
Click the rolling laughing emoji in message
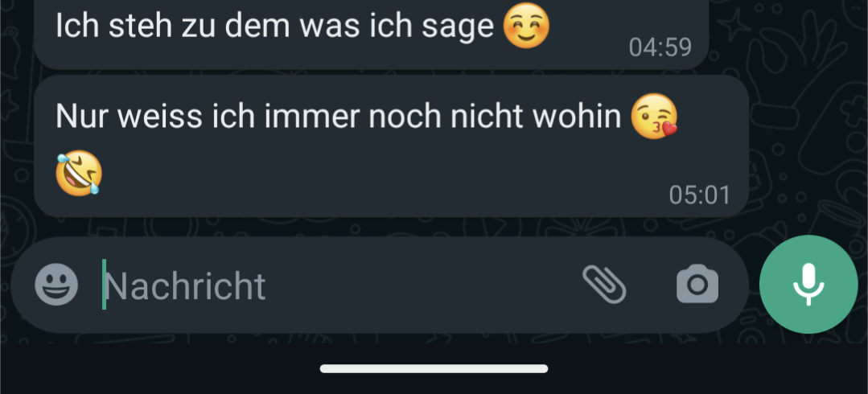79,173
